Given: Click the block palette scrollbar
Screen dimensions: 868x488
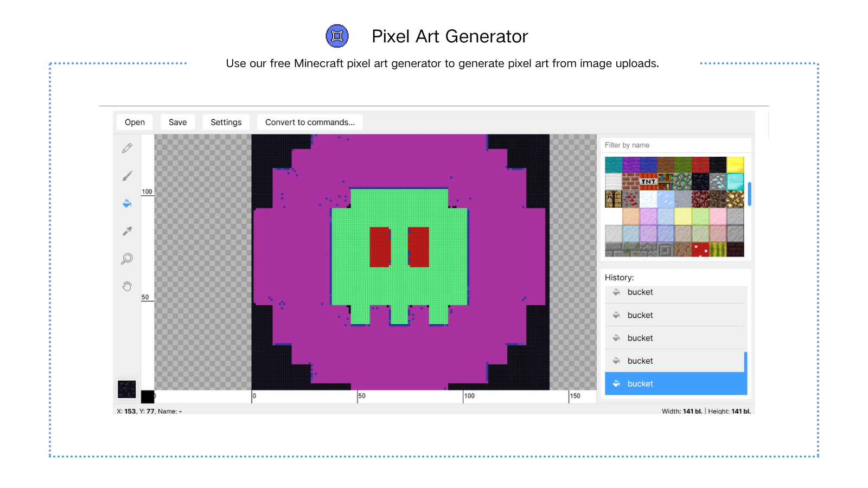Looking at the screenshot, I should [x=749, y=194].
